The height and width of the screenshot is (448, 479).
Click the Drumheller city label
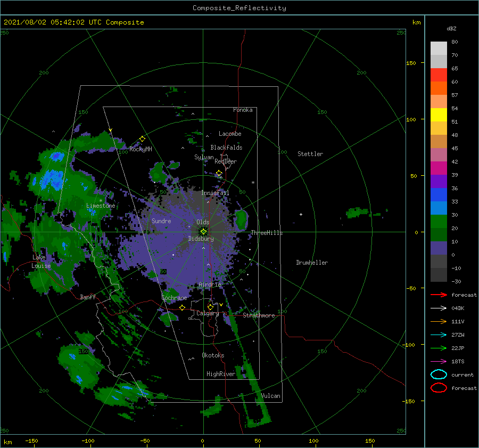pyautogui.click(x=312, y=263)
